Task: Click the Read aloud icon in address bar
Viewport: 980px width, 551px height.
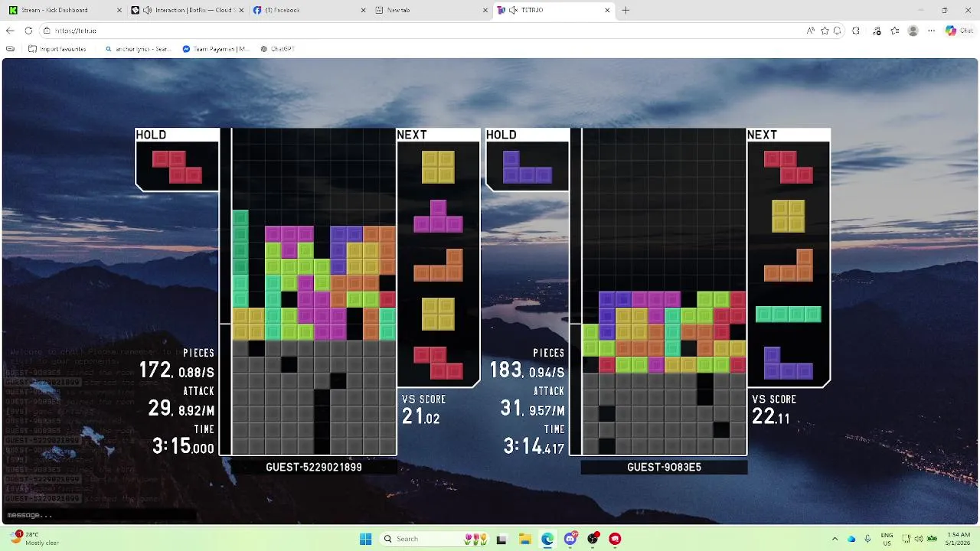Action: pyautogui.click(x=810, y=31)
